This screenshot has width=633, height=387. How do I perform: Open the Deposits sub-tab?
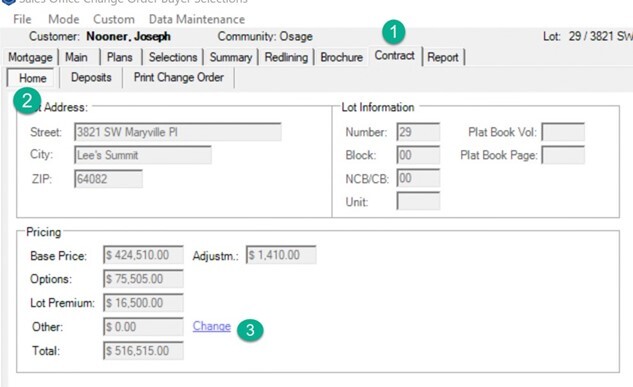pos(91,77)
